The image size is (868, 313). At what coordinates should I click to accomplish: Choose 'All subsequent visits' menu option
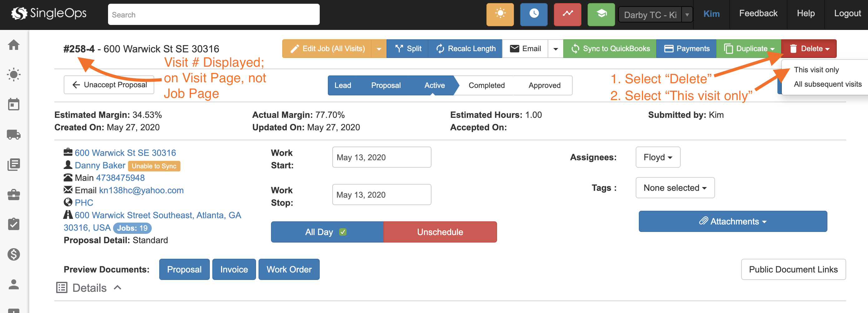point(827,84)
